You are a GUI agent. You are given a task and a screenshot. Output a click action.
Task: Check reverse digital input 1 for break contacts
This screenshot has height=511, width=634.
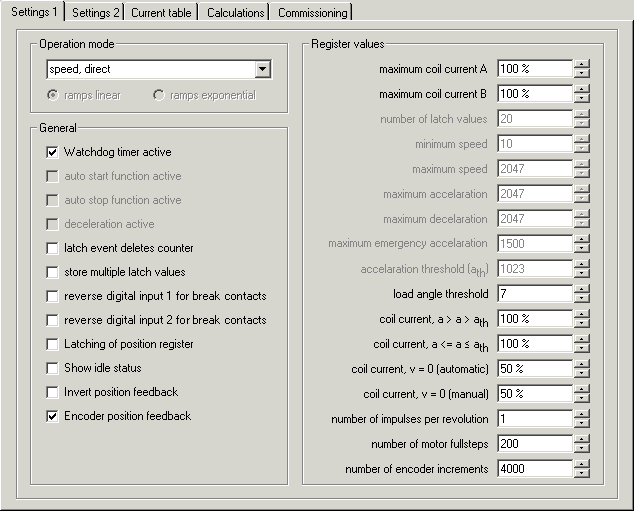pyautogui.click(x=52, y=296)
